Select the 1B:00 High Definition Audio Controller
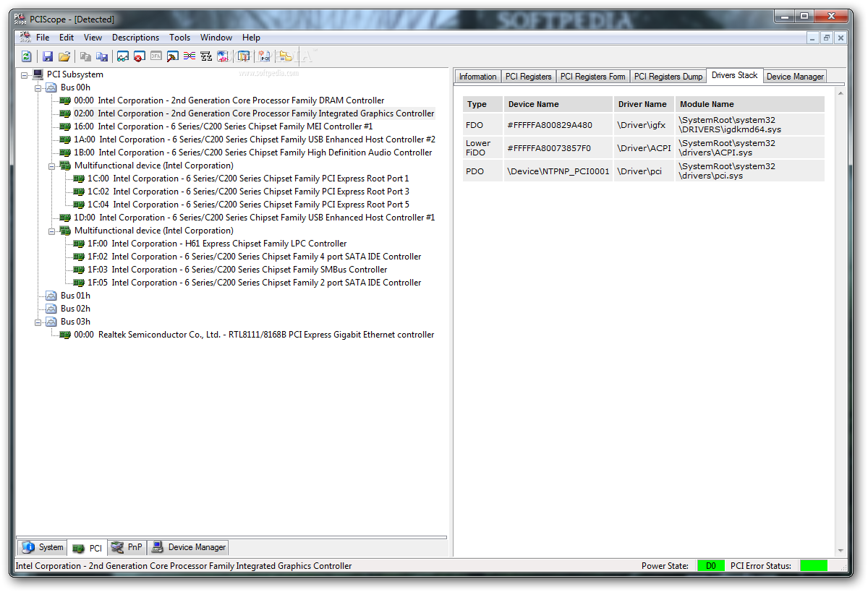 click(x=253, y=153)
